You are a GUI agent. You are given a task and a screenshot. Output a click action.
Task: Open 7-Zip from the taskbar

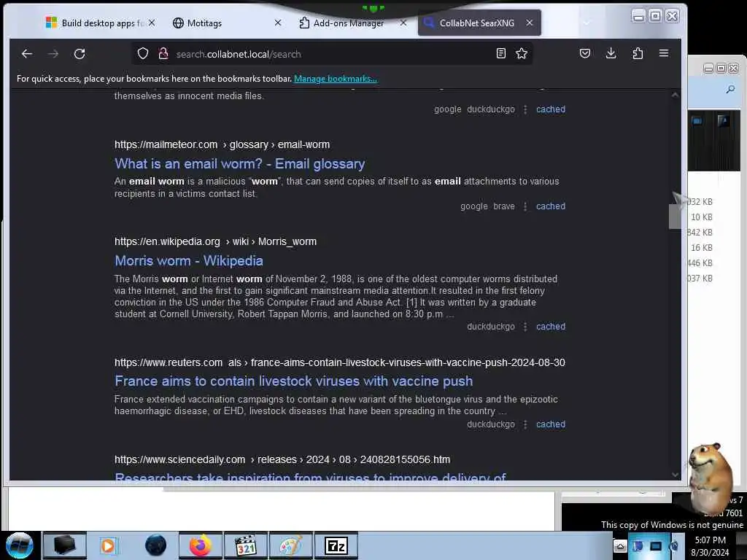pyautogui.click(x=336, y=545)
